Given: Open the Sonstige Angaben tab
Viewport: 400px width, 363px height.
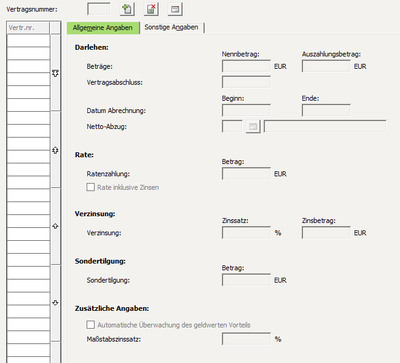Looking at the screenshot, I should point(171,27).
